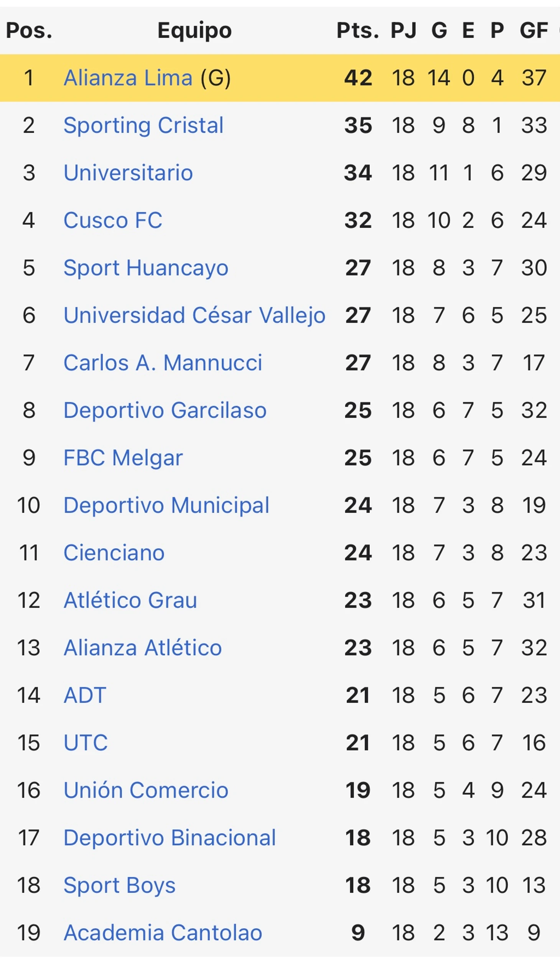Click the Alianza Atlético link
Image resolution: width=560 pixels, height=958 pixels.
[143, 648]
